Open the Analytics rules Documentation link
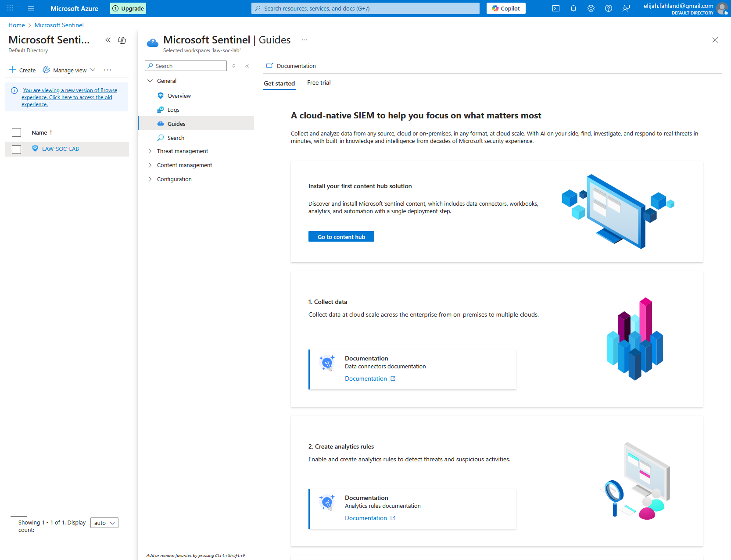731x560 pixels. click(x=366, y=518)
